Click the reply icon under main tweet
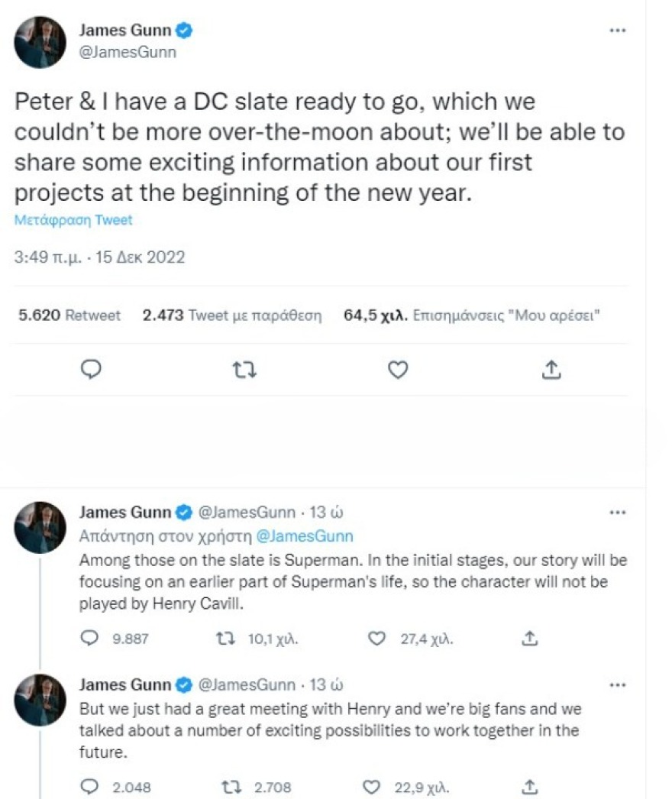 [91, 370]
